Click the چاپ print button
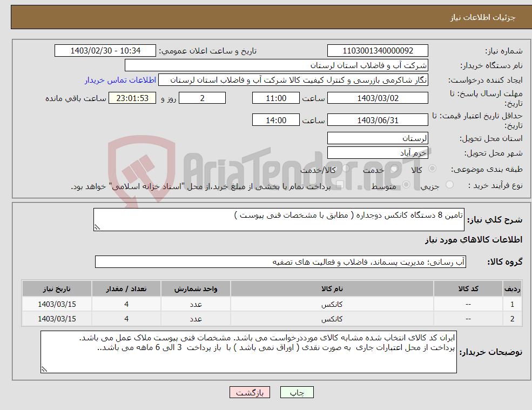This screenshot has height=410, width=532. click(297, 392)
